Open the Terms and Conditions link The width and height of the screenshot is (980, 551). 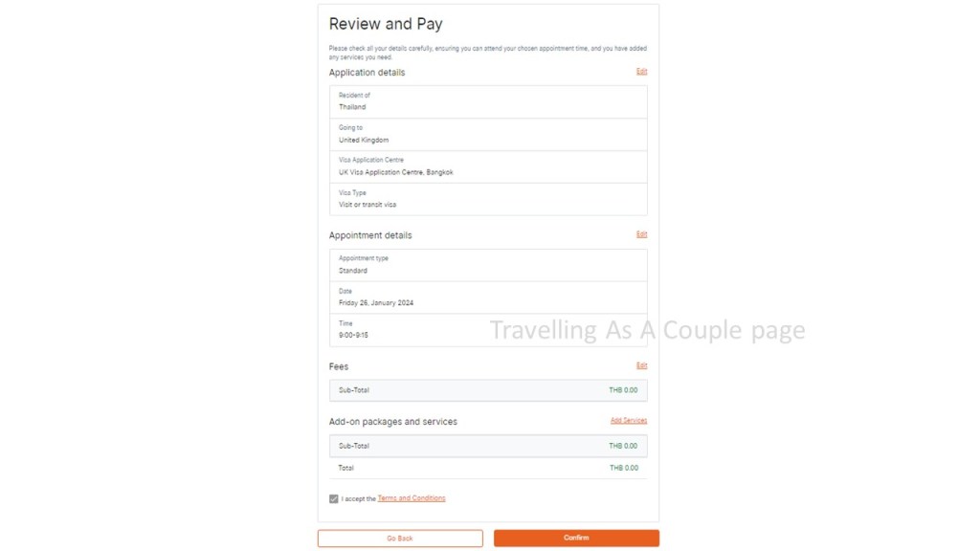pos(412,498)
